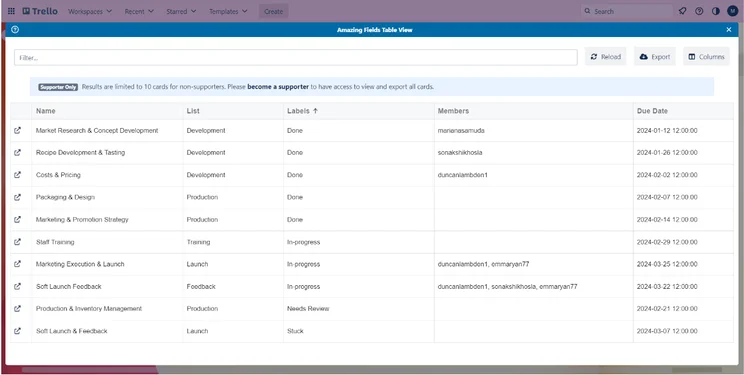Open the Soft Launch Feedback card link icon
Screen dimensions: 744x375
(18, 286)
